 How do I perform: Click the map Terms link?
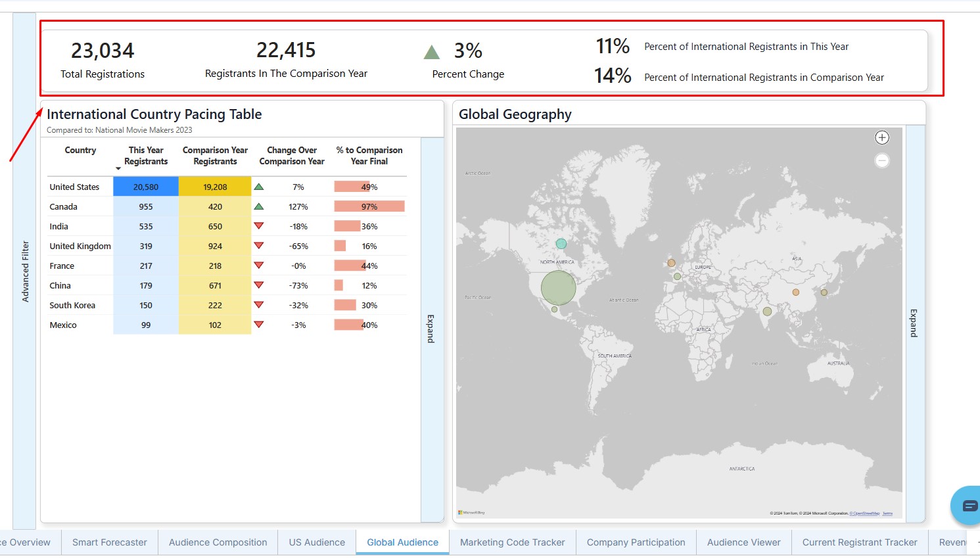coord(887,513)
